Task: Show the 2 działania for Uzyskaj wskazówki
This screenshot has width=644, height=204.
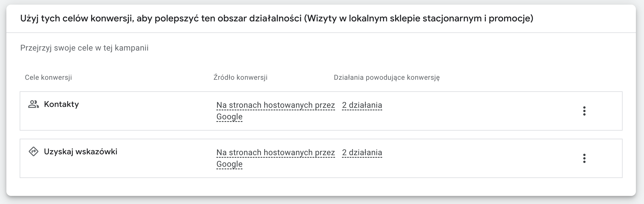Action: click(362, 153)
